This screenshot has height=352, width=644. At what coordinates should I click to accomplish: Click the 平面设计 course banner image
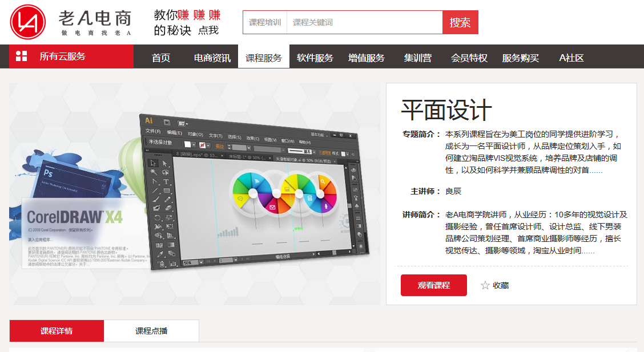pyautogui.click(x=195, y=194)
